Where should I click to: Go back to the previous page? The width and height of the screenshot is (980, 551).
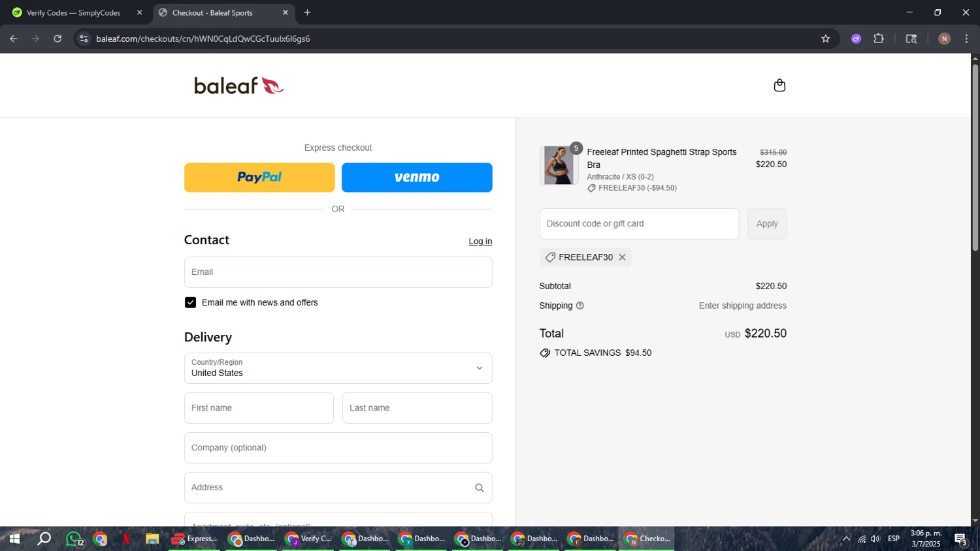tap(13, 39)
